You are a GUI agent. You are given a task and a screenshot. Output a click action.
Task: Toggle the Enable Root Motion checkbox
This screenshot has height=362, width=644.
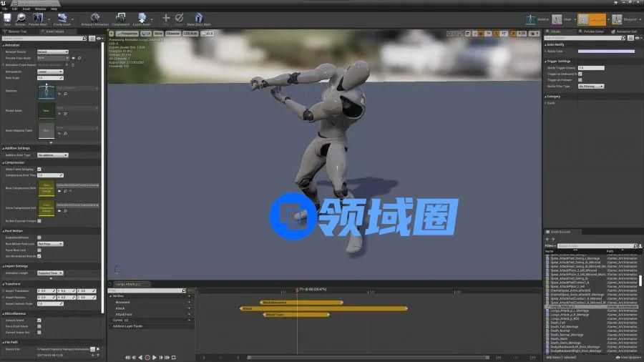(x=39, y=237)
